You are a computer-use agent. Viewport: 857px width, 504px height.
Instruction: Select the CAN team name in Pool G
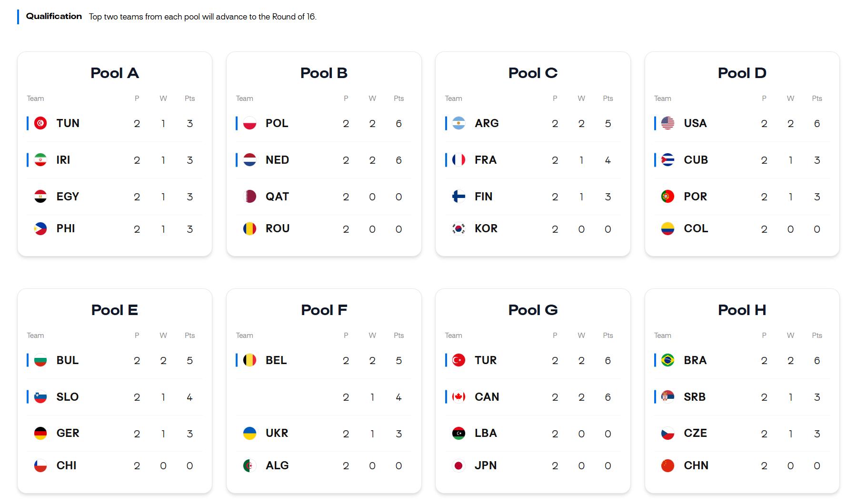pyautogui.click(x=487, y=397)
